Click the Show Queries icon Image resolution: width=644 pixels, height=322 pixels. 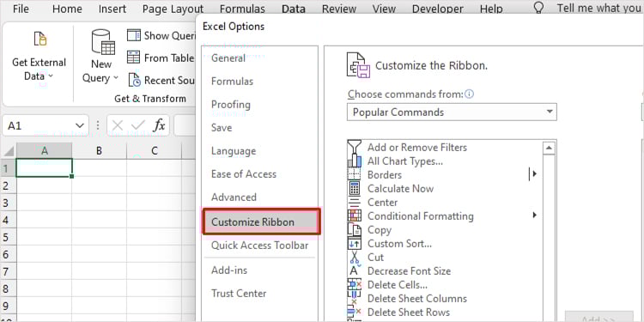point(134,35)
